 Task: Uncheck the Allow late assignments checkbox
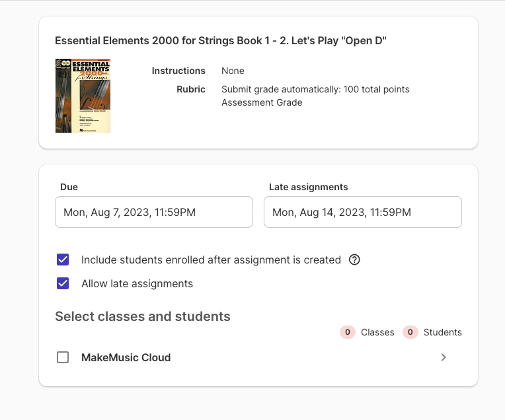click(x=63, y=283)
